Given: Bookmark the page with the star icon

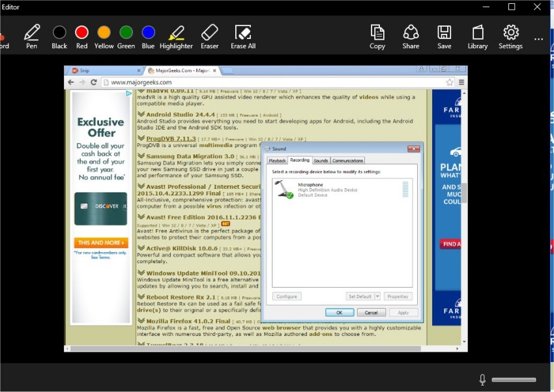Looking at the screenshot, I should (x=450, y=82).
